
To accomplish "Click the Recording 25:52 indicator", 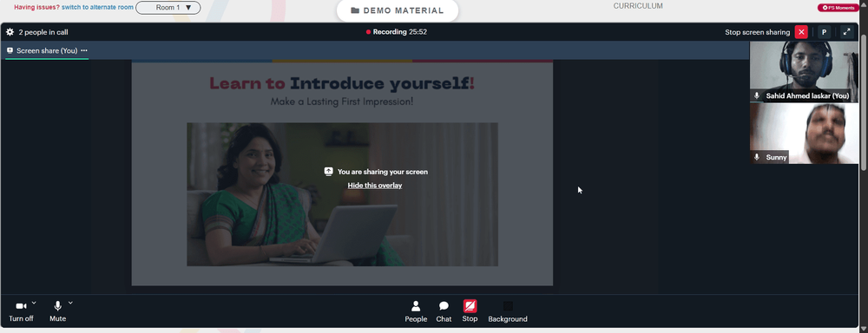I will click(397, 32).
